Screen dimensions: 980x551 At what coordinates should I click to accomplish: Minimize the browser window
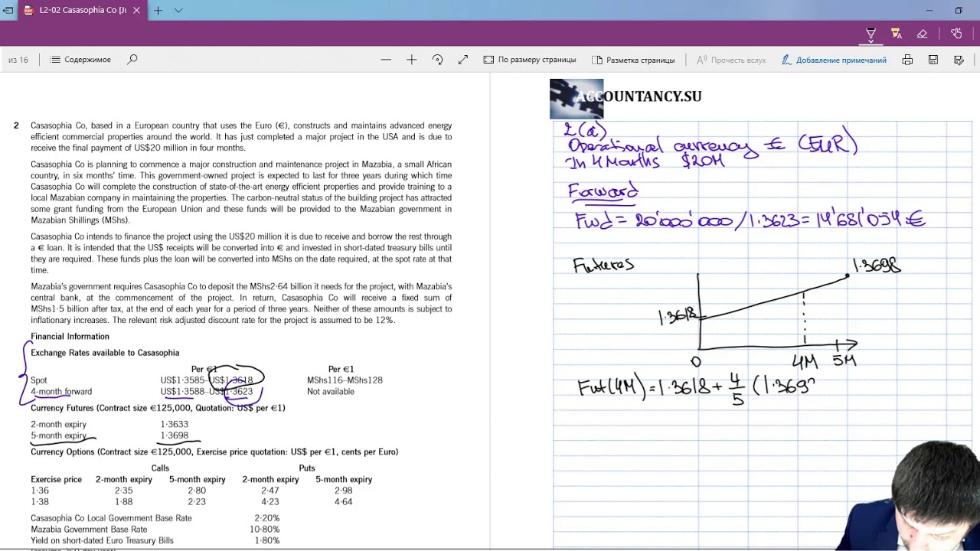(929, 11)
